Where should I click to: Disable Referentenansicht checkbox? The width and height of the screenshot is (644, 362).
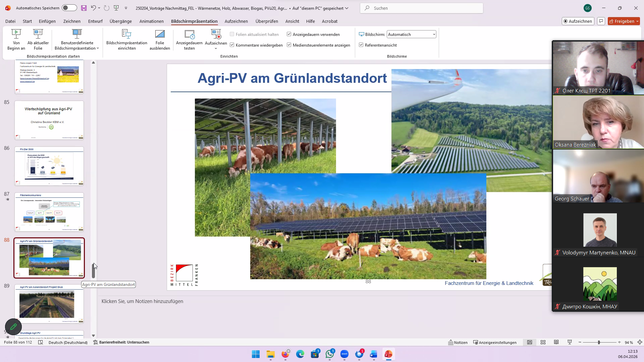361,45
